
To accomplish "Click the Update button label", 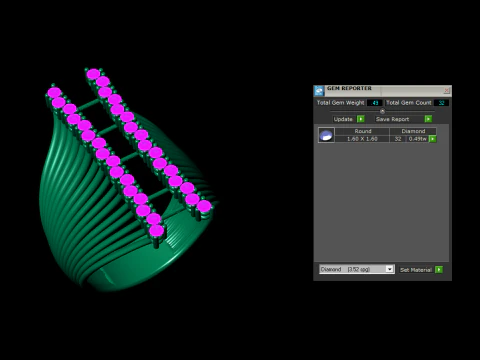I will pos(343,119).
